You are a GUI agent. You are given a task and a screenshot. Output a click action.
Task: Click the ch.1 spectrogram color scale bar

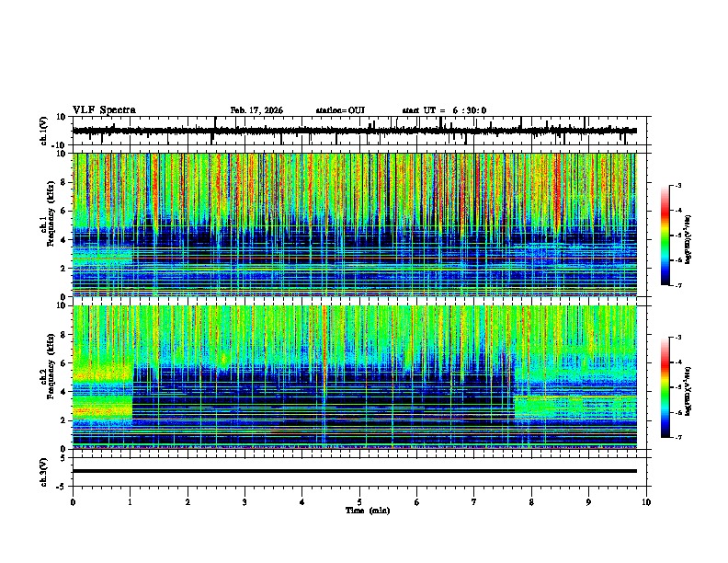pyautogui.click(x=665, y=236)
